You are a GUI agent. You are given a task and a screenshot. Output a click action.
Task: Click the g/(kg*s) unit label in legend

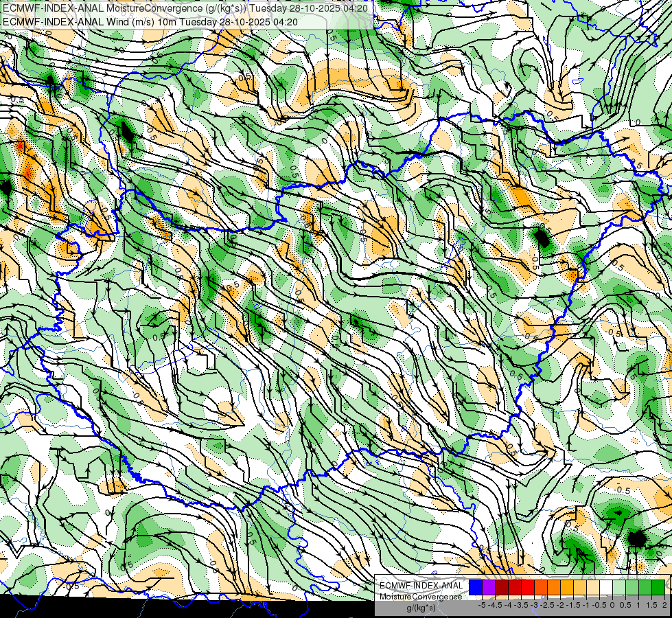point(421,608)
